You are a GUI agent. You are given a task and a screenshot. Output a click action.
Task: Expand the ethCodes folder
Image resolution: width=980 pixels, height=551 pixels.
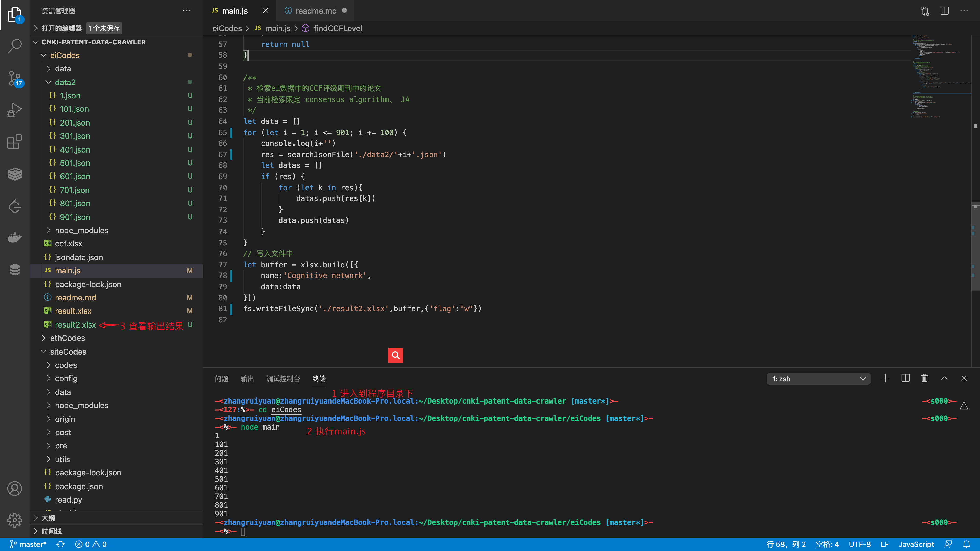point(67,338)
